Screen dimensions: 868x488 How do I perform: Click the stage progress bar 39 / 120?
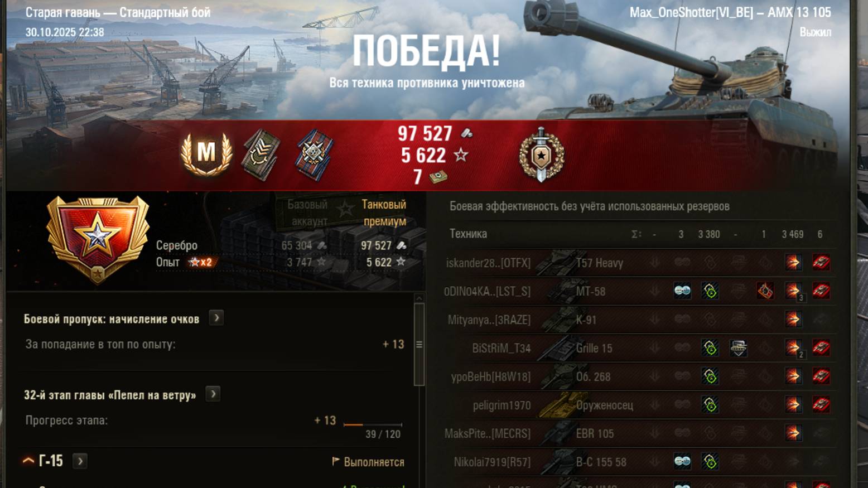coord(373,424)
